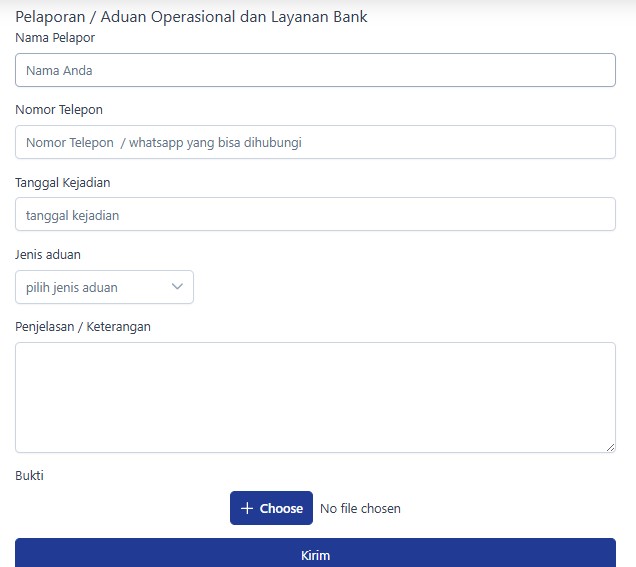This screenshot has height=567, width=636.
Task: Click the 'Penjelasan / Keterangan' label
Action: click(x=83, y=326)
